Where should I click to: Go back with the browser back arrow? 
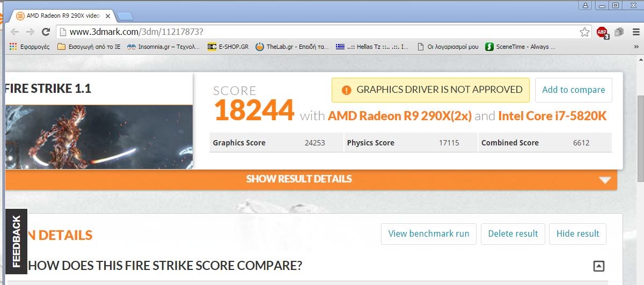tap(14, 32)
